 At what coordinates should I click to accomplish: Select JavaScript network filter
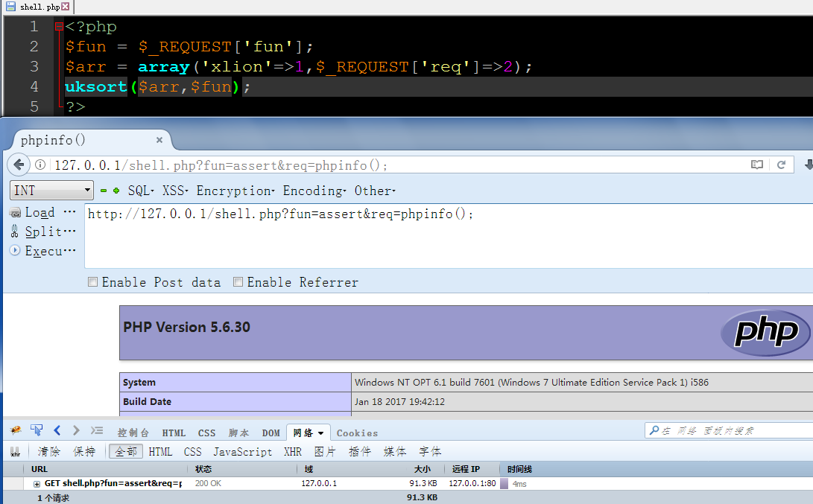point(243,452)
